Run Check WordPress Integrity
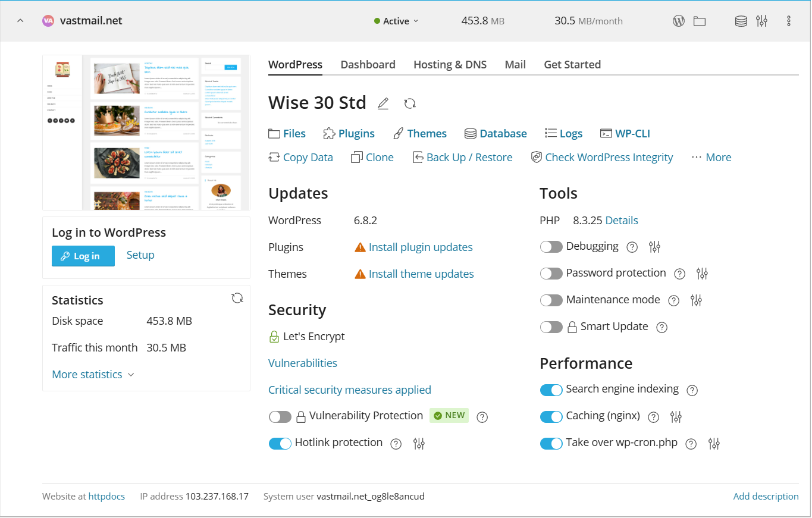812x518 pixels. click(601, 158)
